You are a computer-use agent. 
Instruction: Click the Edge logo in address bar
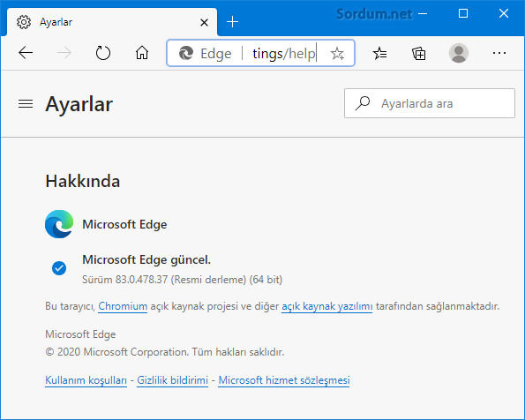(186, 53)
